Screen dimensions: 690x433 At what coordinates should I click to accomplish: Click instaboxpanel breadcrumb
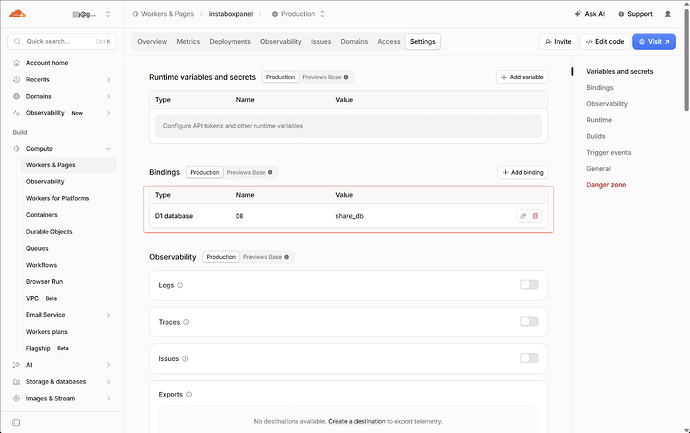pos(231,14)
